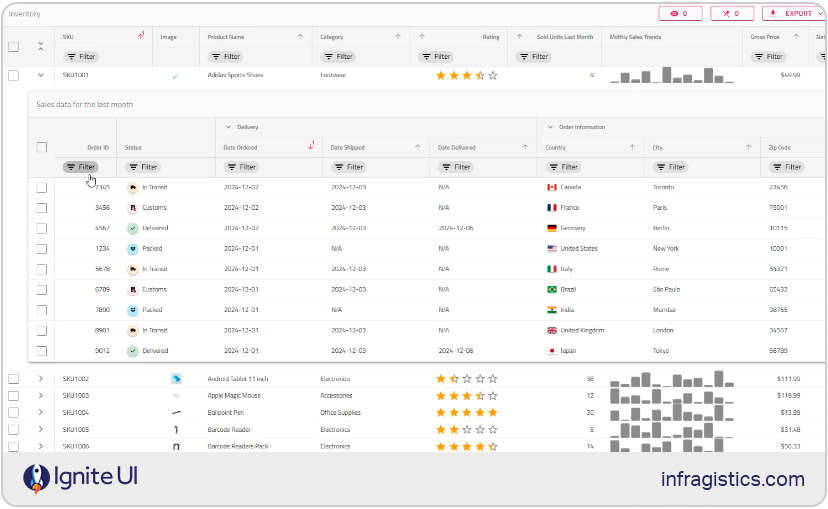Open the Filter chip under Category column
This screenshot has height=509, width=828.
338,57
